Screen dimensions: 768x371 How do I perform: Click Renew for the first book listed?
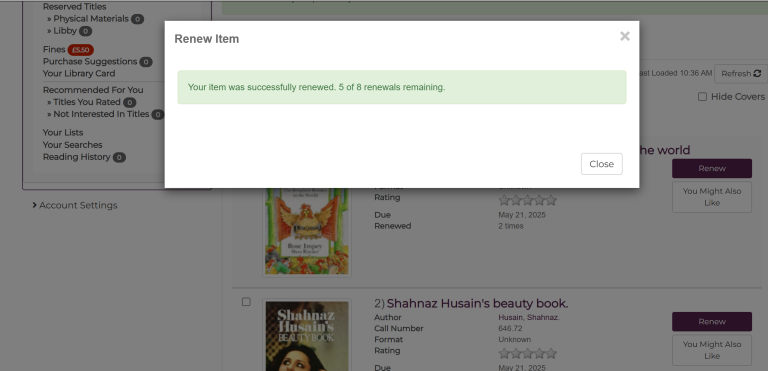tap(712, 168)
